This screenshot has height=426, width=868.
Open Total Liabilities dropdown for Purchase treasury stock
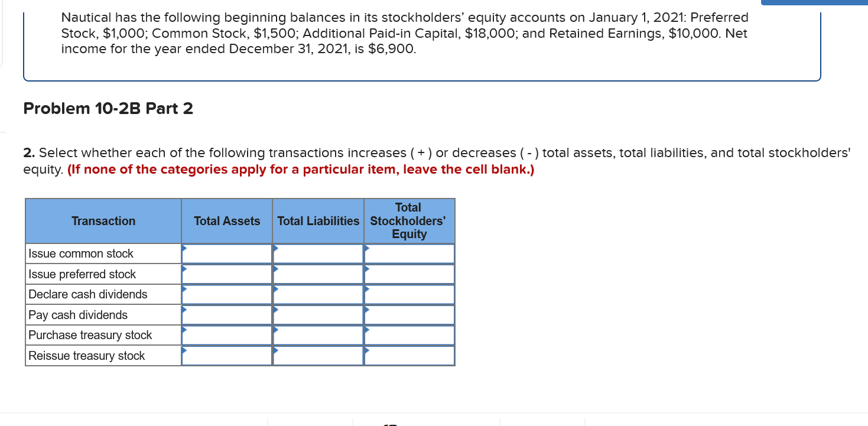[317, 334]
